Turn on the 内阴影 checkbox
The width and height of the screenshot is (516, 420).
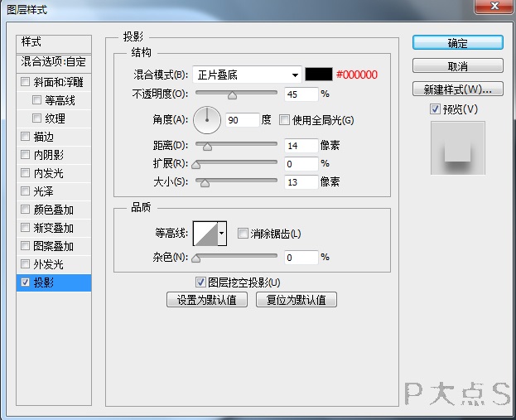[x=26, y=154]
